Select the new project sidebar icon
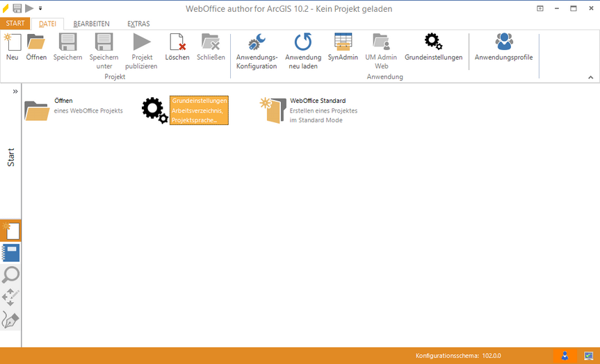 [10, 231]
